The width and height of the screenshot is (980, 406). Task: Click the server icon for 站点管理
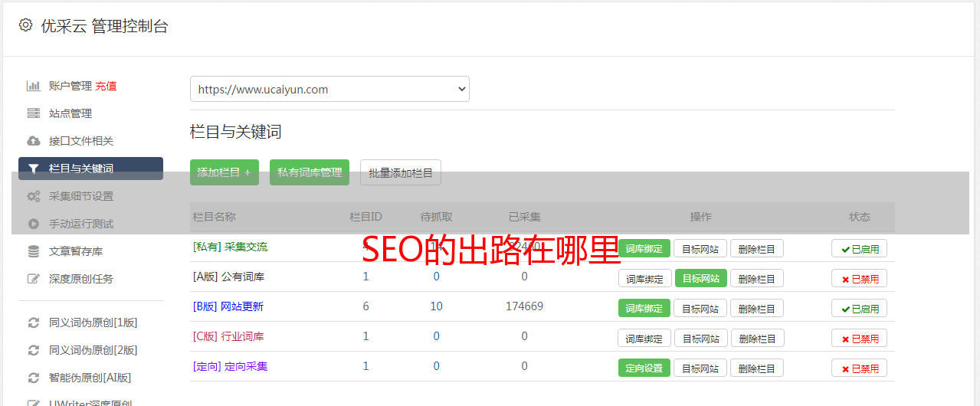pyautogui.click(x=33, y=113)
